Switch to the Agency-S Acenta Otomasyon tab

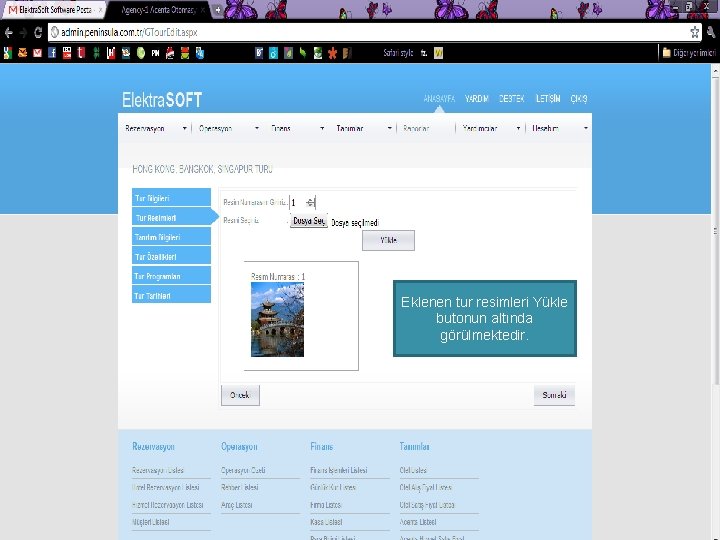tap(158, 10)
